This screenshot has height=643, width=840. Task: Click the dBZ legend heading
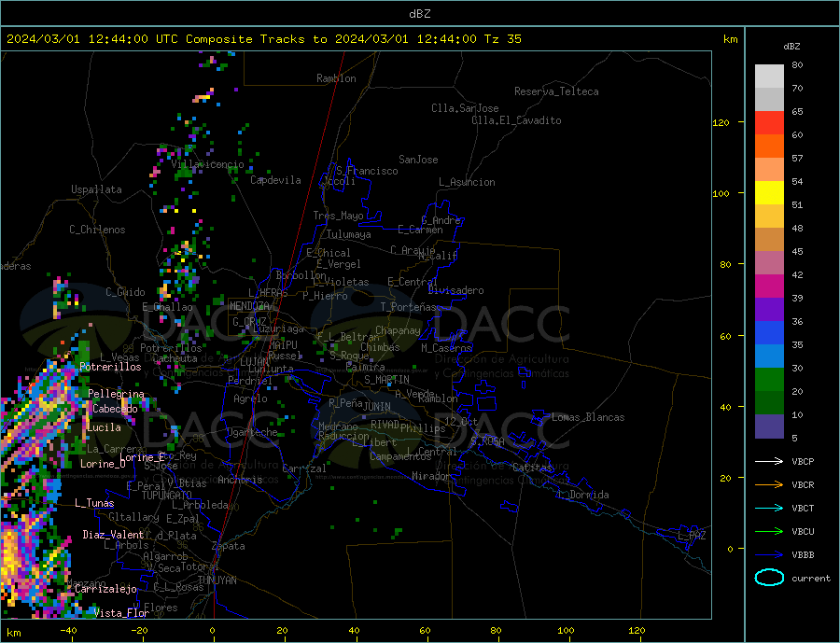[x=791, y=47]
